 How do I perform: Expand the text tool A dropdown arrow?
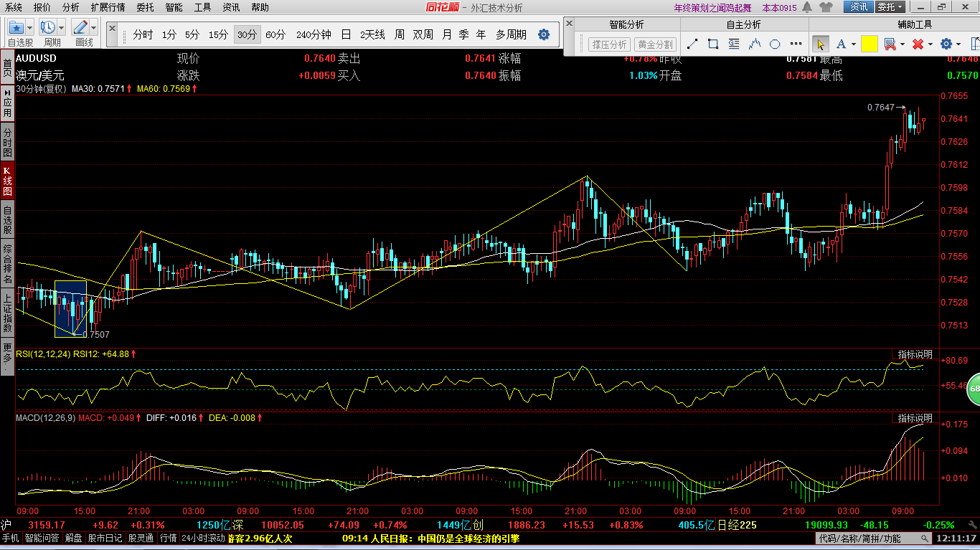[x=853, y=44]
